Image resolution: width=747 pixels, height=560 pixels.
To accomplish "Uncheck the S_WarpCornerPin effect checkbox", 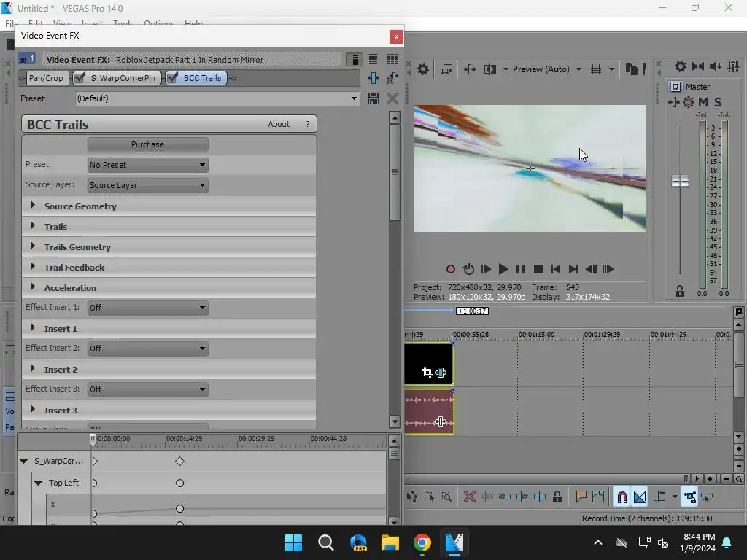I will (80, 77).
